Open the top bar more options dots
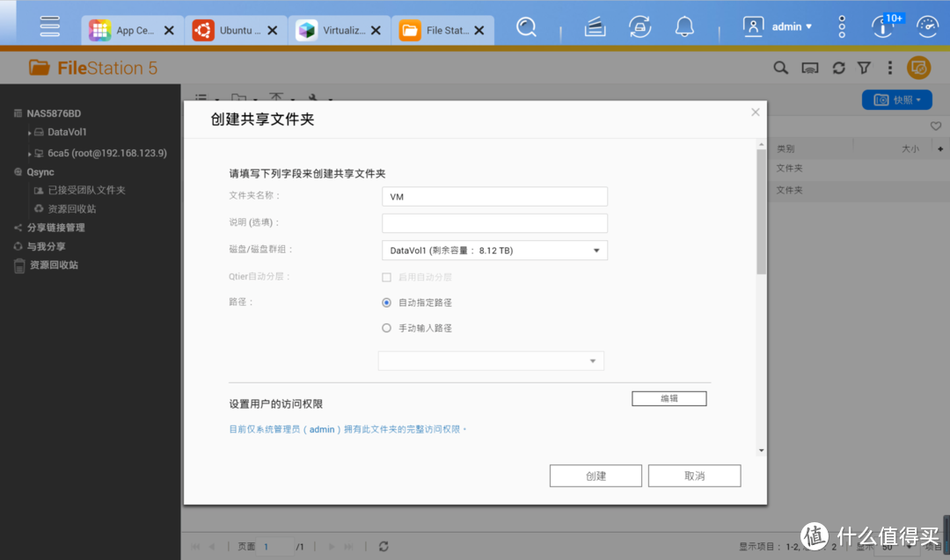The image size is (950, 560). (x=842, y=26)
